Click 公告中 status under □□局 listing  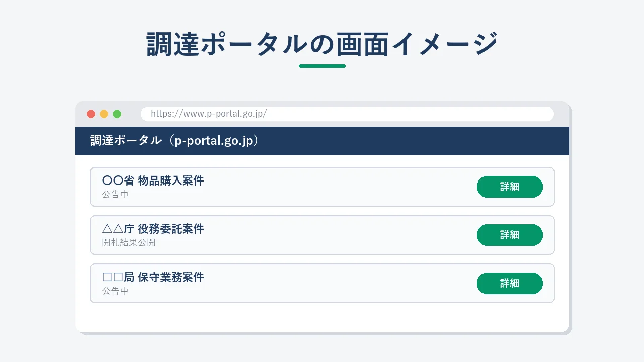click(x=115, y=291)
